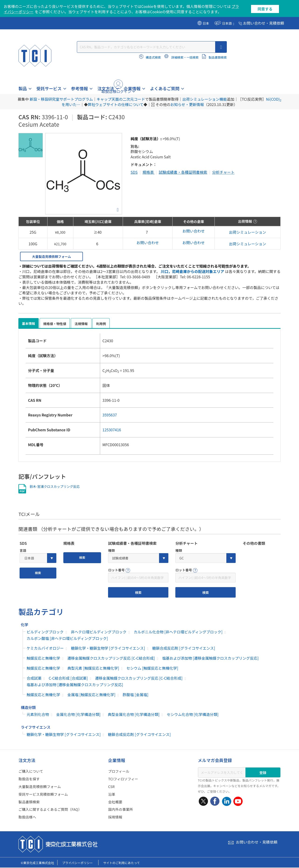Expand the 受託サービス menu
Viewport: 299px width, 868px height.
click(x=51, y=89)
